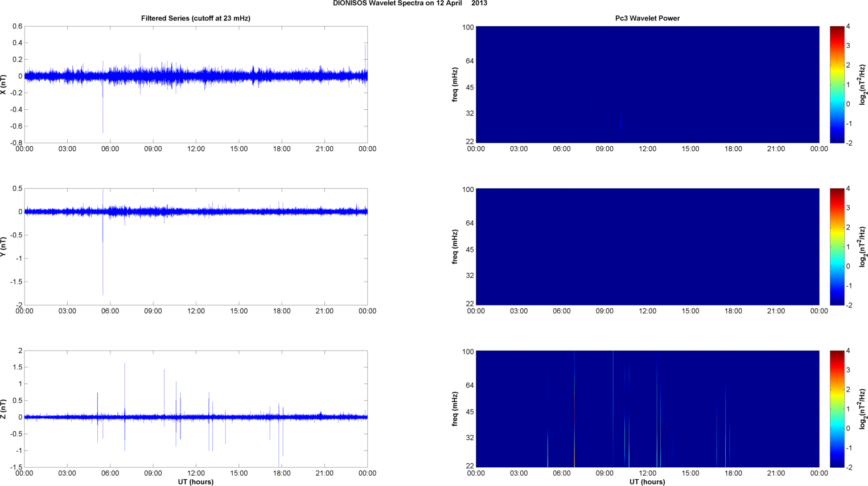
Task: Click the faint blue mark near 10:00 in X wavelet plot
Action: 620,122
